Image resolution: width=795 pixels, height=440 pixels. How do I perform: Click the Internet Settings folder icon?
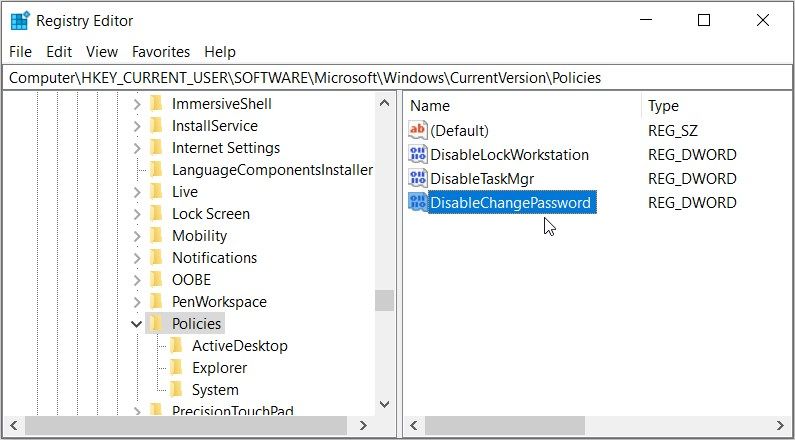point(156,148)
